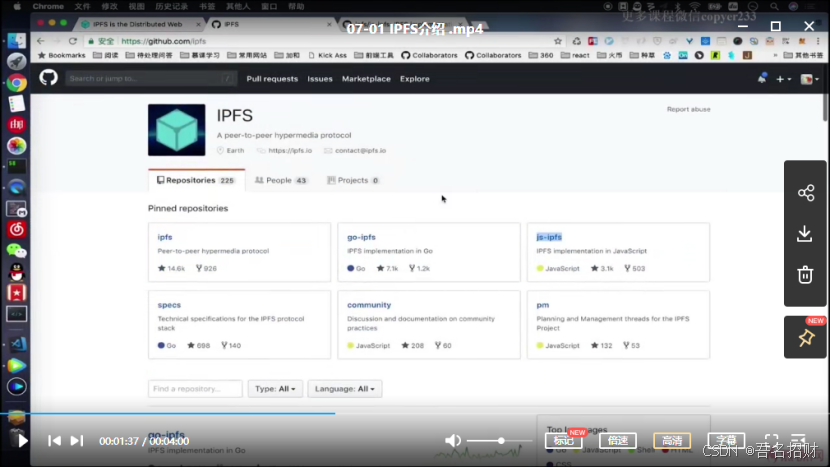Open the react bookmarks folder
The width and height of the screenshot is (831, 467).
point(575,55)
